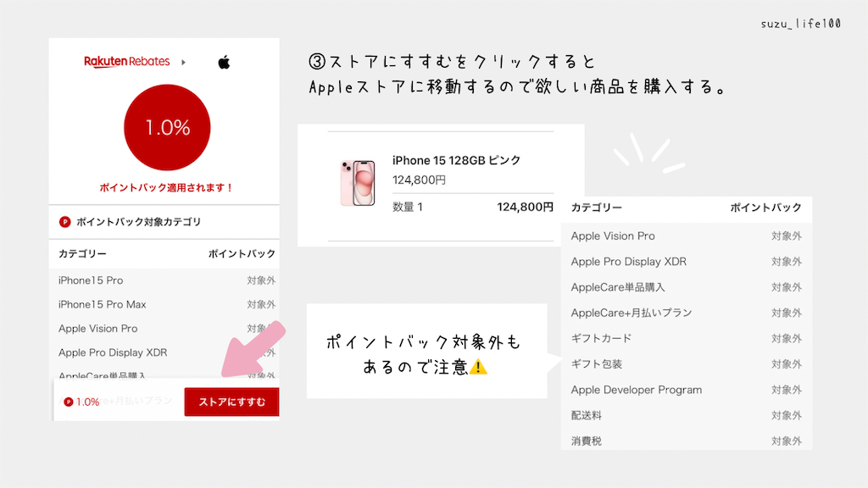
Task: Click the ギフトカード row in the right table
Action: (687, 339)
